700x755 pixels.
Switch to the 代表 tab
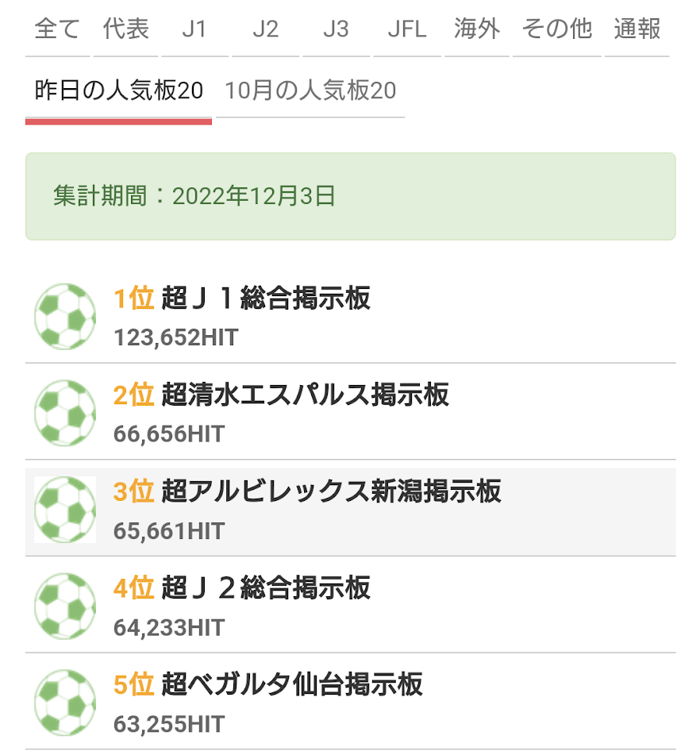click(x=126, y=30)
